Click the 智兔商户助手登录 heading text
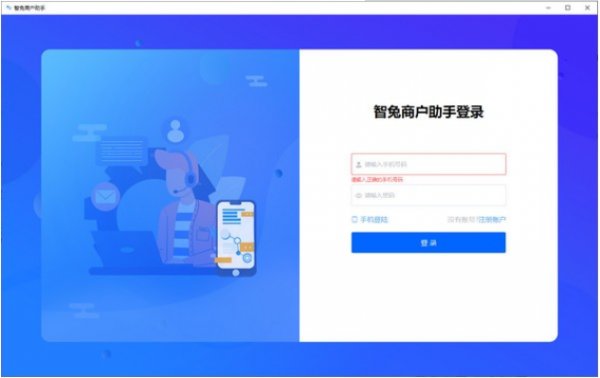Viewport: 600px width, 378px height. coord(429,112)
